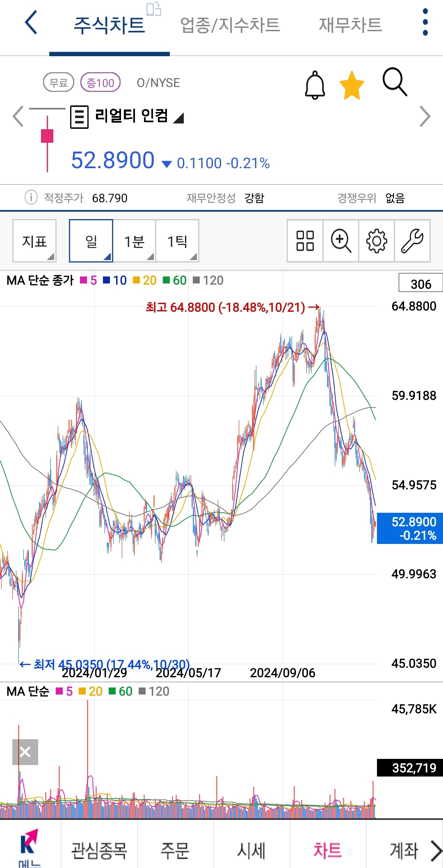This screenshot has height=868, width=443.
Task: Click the price MA 5 magenta swatch
Action: (84, 280)
